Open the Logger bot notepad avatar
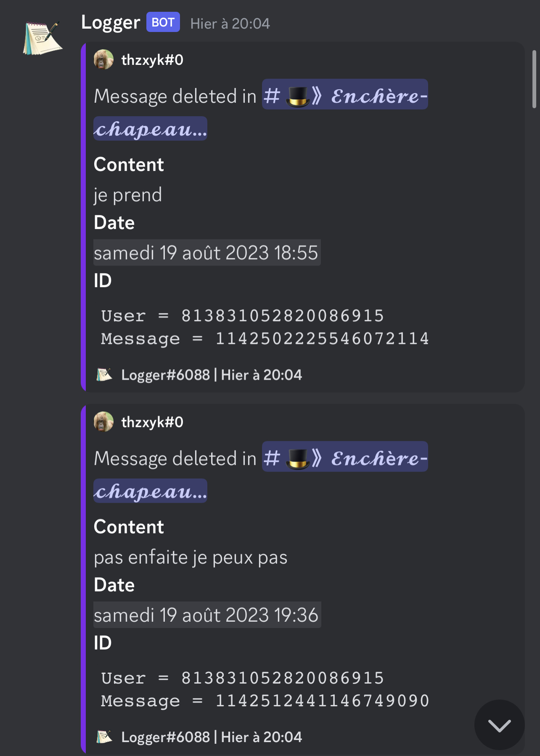This screenshot has height=756, width=540. (x=43, y=38)
